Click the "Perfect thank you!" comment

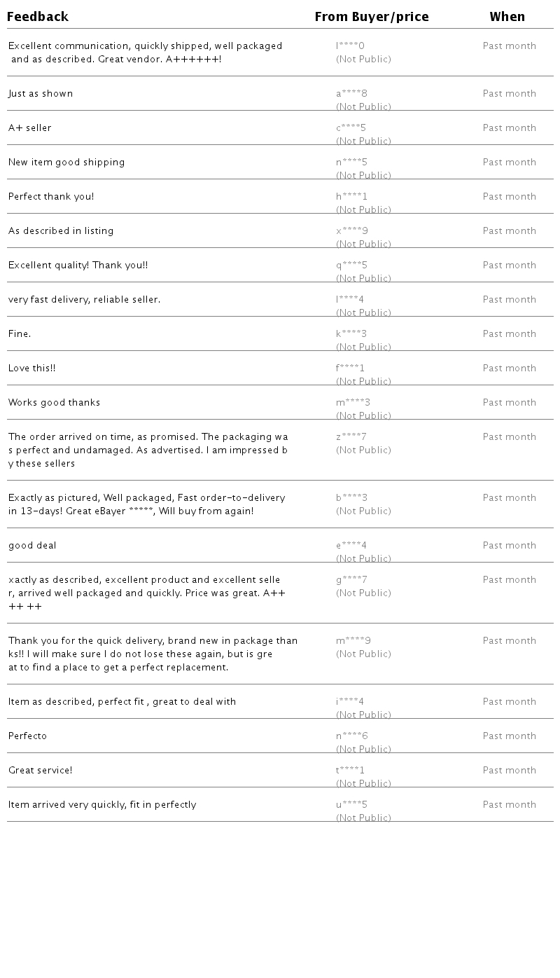[x=51, y=197]
